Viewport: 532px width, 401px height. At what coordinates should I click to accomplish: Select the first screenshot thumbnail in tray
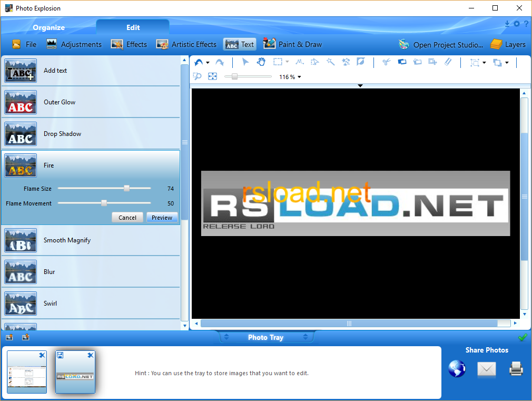point(27,372)
